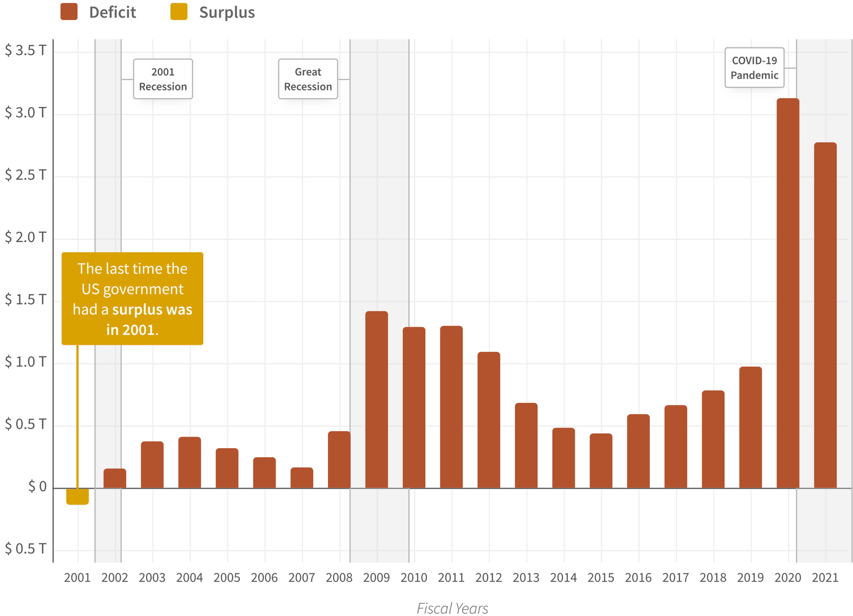Click the 2010 x-axis year label

coord(414,578)
